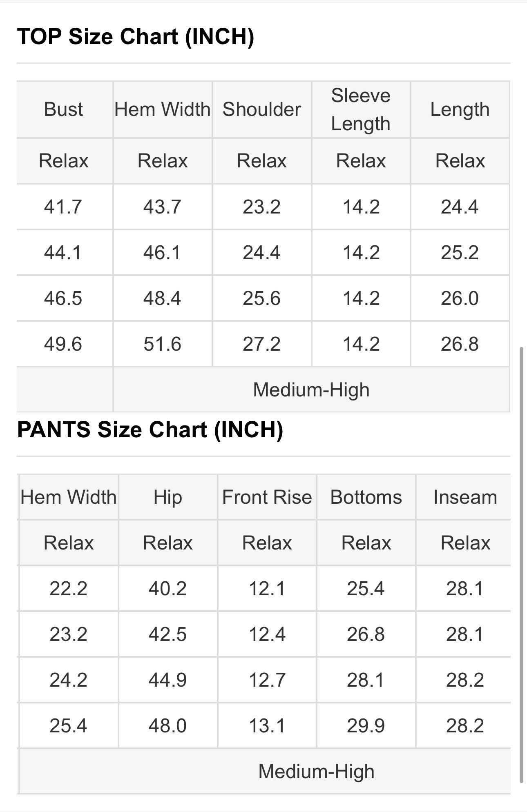Select top hem width value 46.1
527x812 pixels.
click(x=163, y=252)
